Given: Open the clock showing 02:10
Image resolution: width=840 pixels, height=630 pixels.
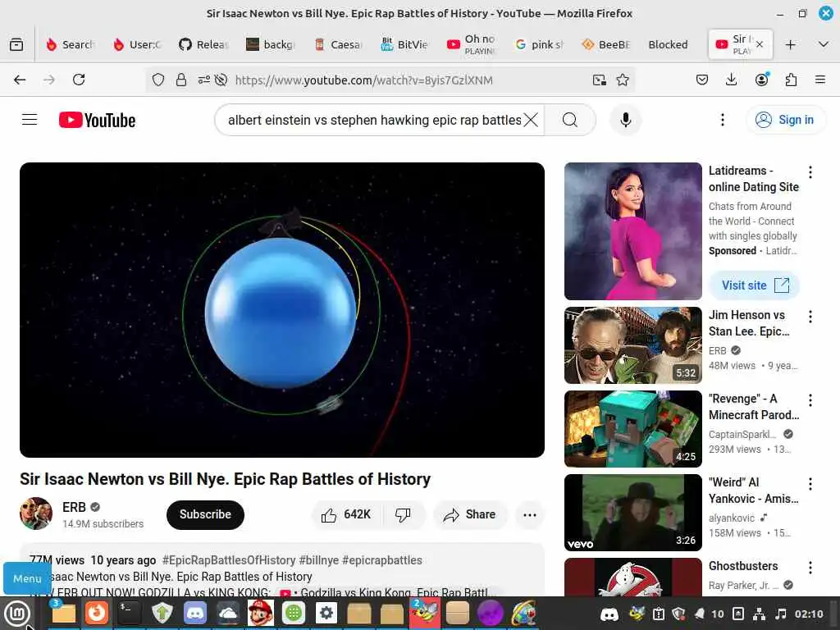Looking at the screenshot, I should (809, 614).
